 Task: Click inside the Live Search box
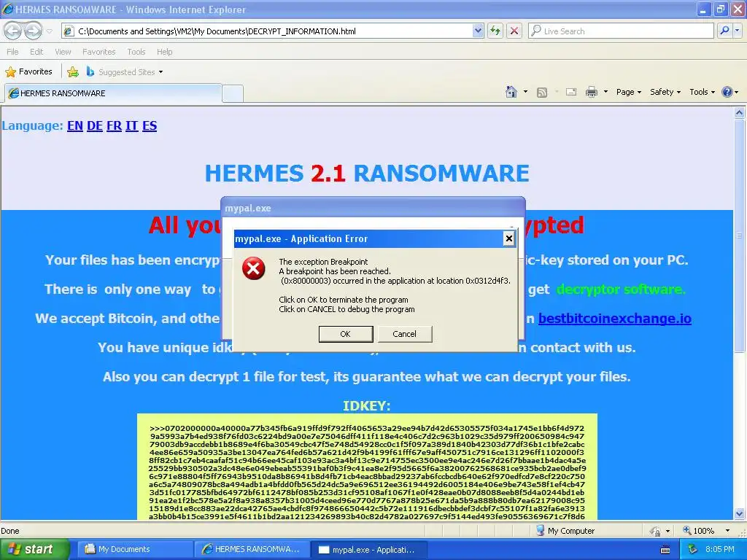click(621, 31)
